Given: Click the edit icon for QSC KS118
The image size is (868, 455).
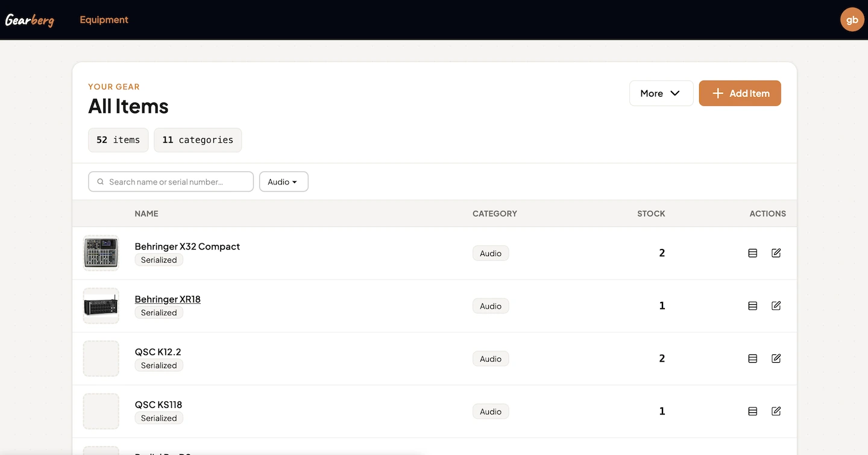Looking at the screenshot, I should pos(776,411).
